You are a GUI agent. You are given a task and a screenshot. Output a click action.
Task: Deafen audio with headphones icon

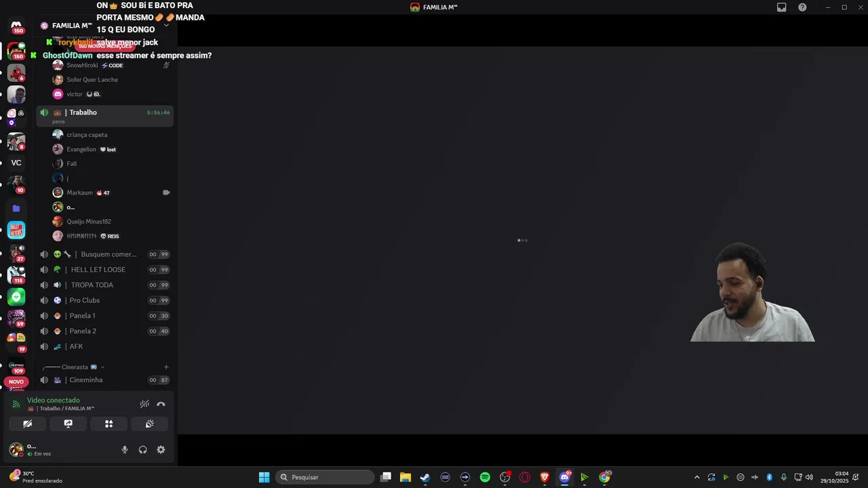tap(142, 449)
